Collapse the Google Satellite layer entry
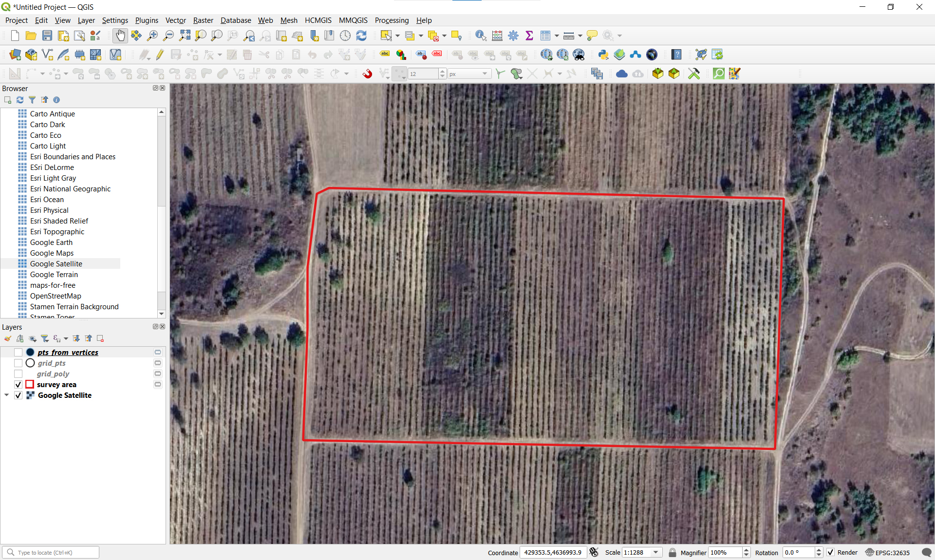935x560 pixels. pyautogui.click(x=6, y=395)
